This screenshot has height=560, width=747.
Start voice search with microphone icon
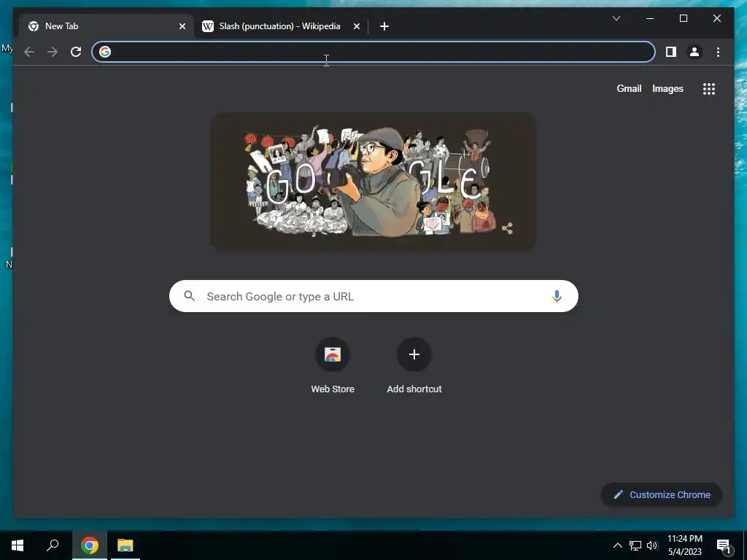click(557, 296)
